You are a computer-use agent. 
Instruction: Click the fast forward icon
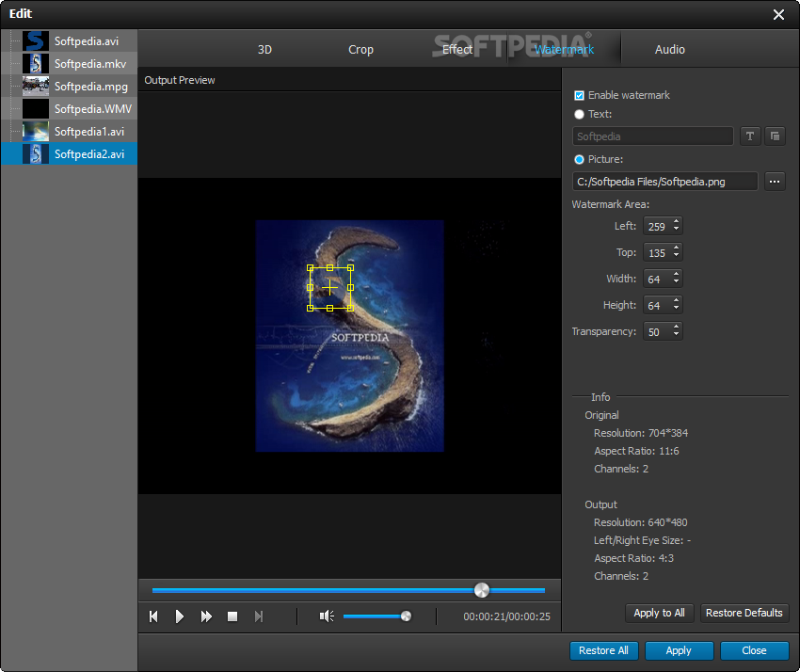(x=206, y=616)
